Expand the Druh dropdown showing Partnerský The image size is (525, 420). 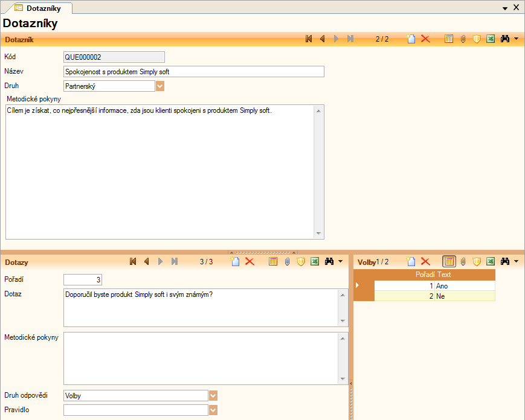tap(160, 86)
